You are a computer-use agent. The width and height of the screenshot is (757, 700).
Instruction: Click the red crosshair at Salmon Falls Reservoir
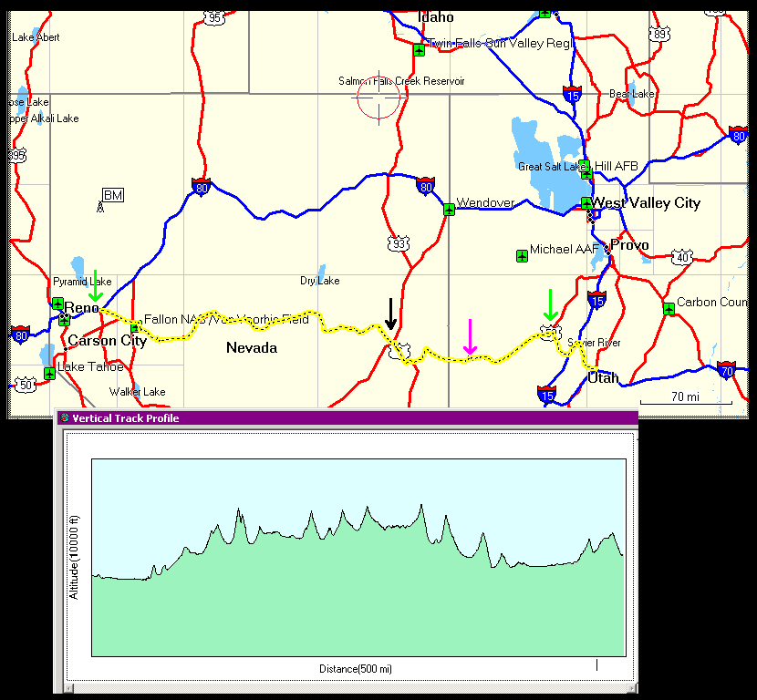tap(378, 99)
